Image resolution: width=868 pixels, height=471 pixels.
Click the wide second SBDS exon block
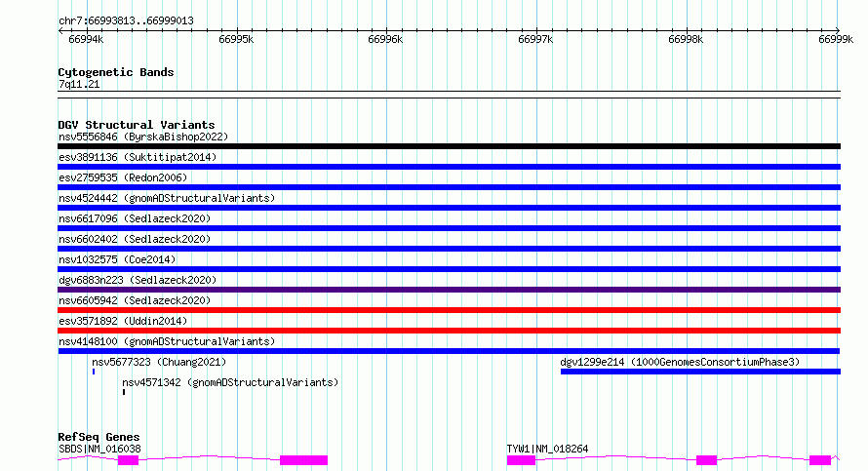click(x=304, y=460)
